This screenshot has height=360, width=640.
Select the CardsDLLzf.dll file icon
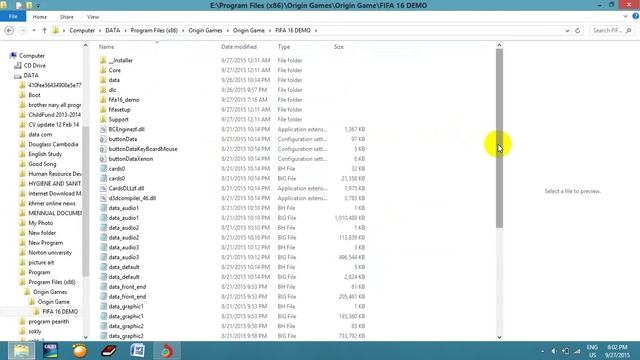point(103,188)
